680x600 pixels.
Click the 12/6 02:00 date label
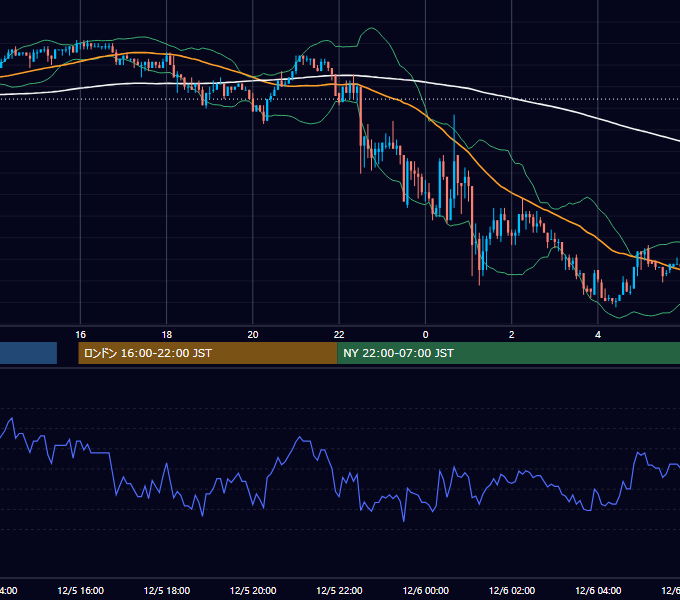click(x=512, y=590)
